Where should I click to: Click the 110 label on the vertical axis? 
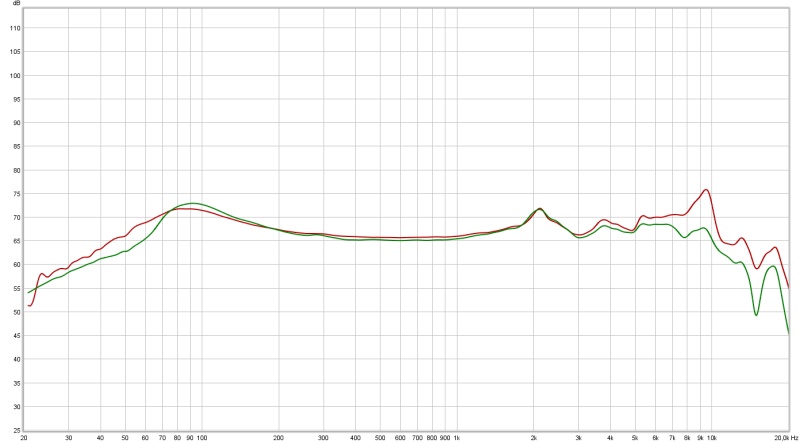click(14, 28)
